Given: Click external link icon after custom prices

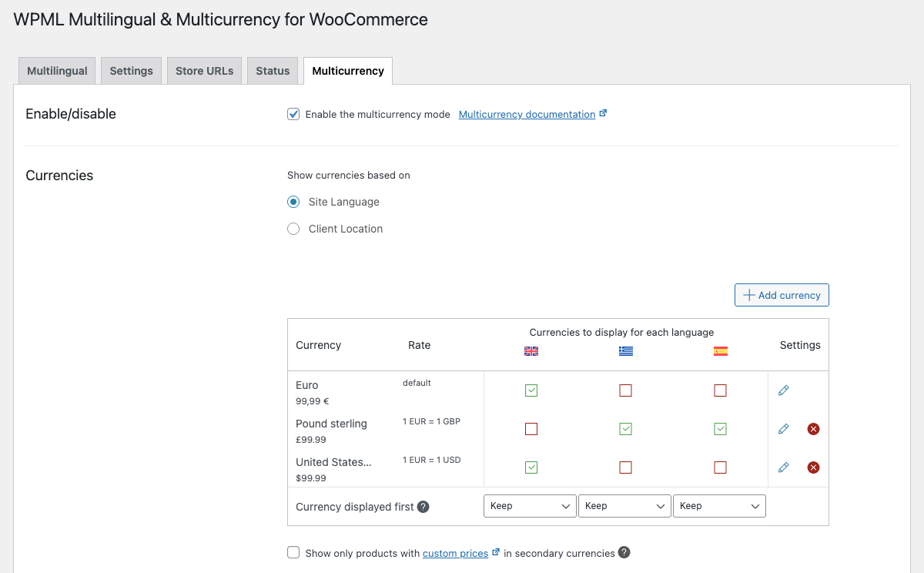Looking at the screenshot, I should pyautogui.click(x=496, y=552).
